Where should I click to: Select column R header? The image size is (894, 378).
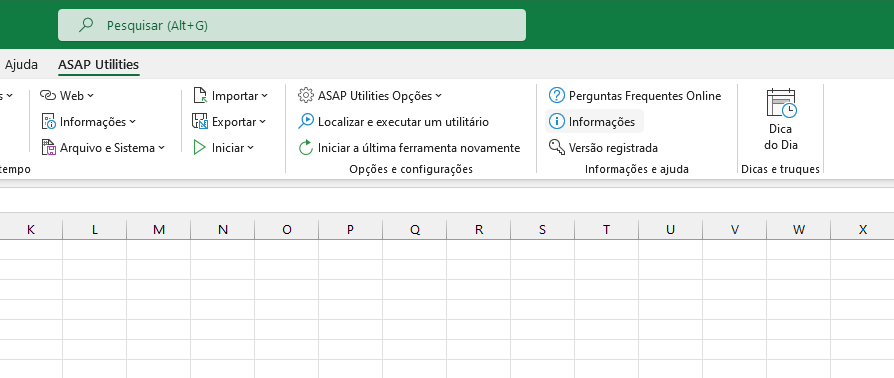coord(479,229)
